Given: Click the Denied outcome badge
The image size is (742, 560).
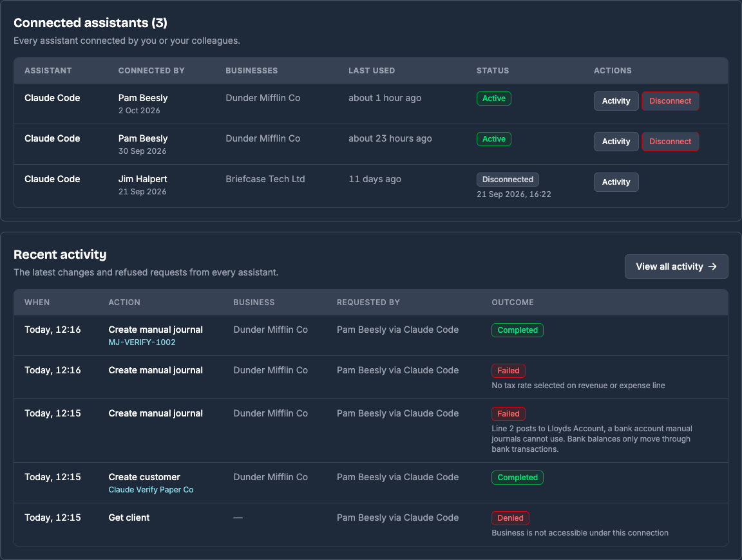Looking at the screenshot, I should [x=510, y=518].
